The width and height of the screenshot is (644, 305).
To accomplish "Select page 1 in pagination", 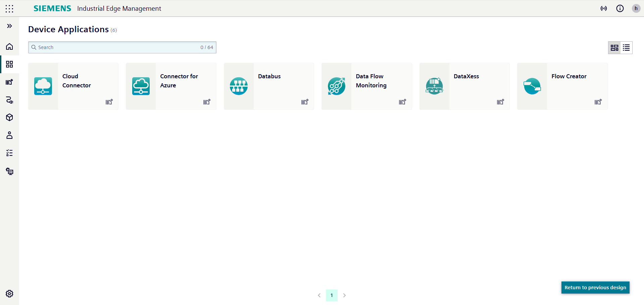I will (332, 295).
